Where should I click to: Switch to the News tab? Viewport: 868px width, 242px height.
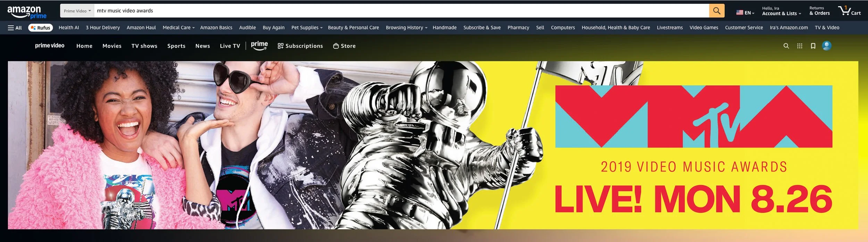203,46
